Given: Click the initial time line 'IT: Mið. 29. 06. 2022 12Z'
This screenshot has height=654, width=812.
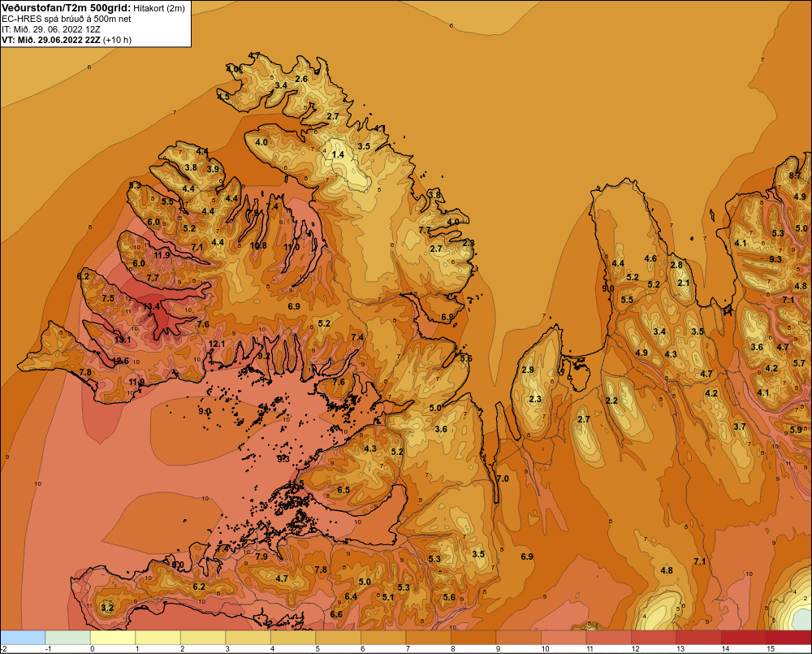Looking at the screenshot, I should click(50, 29).
